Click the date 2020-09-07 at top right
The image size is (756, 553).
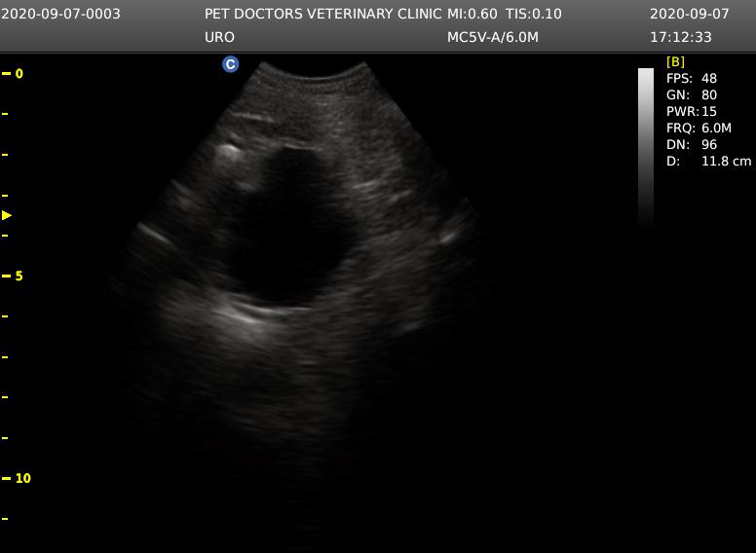tap(690, 14)
